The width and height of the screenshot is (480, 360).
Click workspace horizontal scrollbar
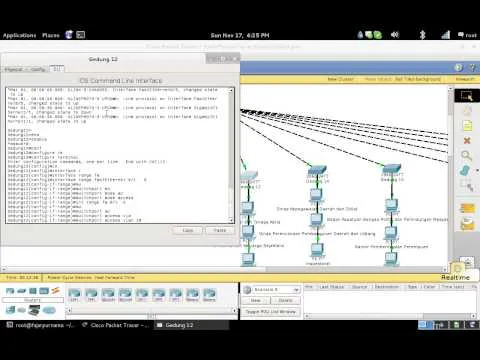pos(224,269)
